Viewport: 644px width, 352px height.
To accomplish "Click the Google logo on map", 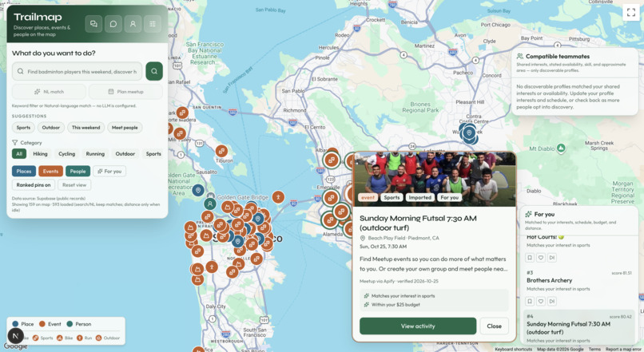I will point(16,346).
